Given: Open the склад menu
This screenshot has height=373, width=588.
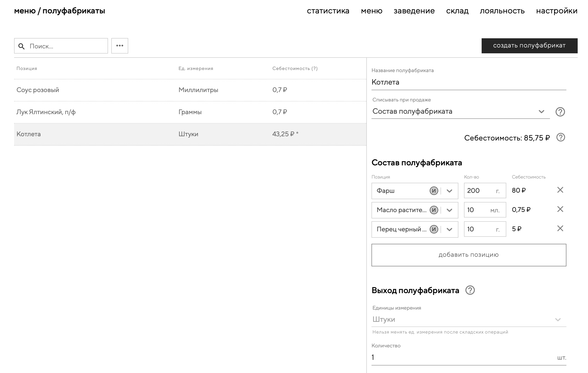Looking at the screenshot, I should coord(457,11).
